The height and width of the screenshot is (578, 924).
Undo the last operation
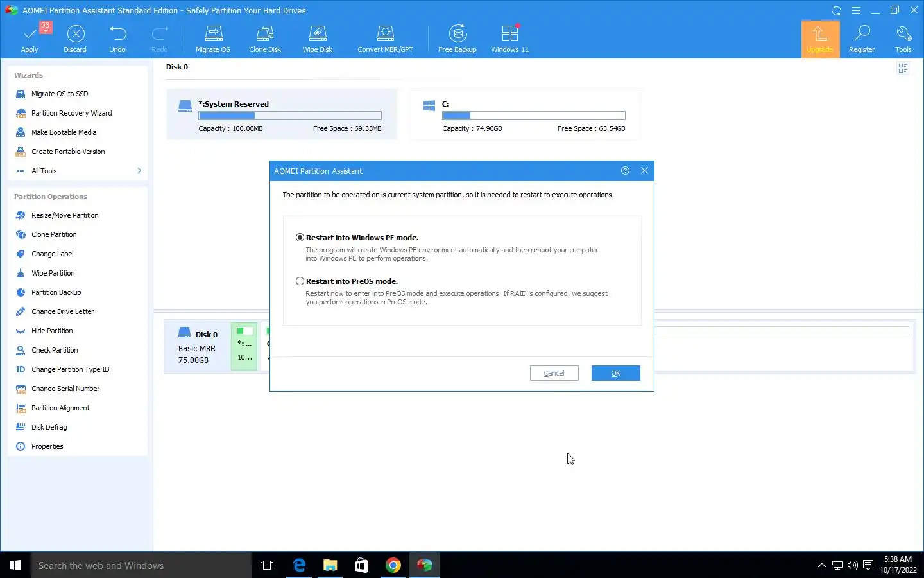tap(117, 39)
